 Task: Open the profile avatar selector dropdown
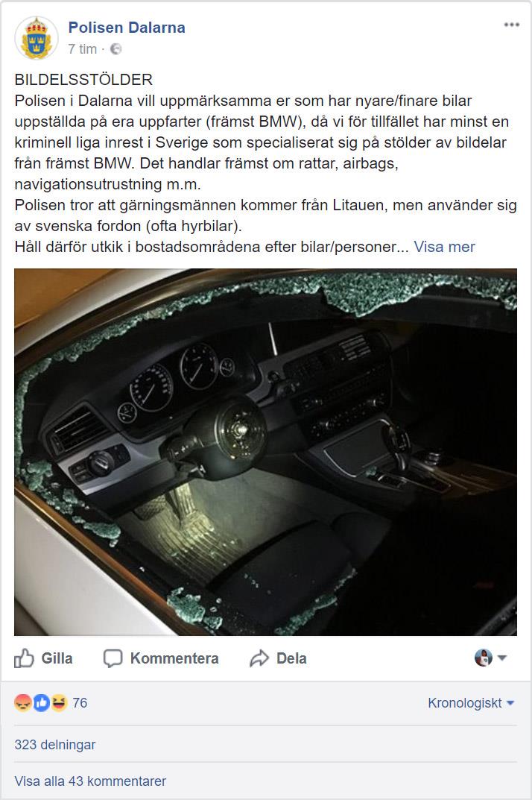point(490,658)
